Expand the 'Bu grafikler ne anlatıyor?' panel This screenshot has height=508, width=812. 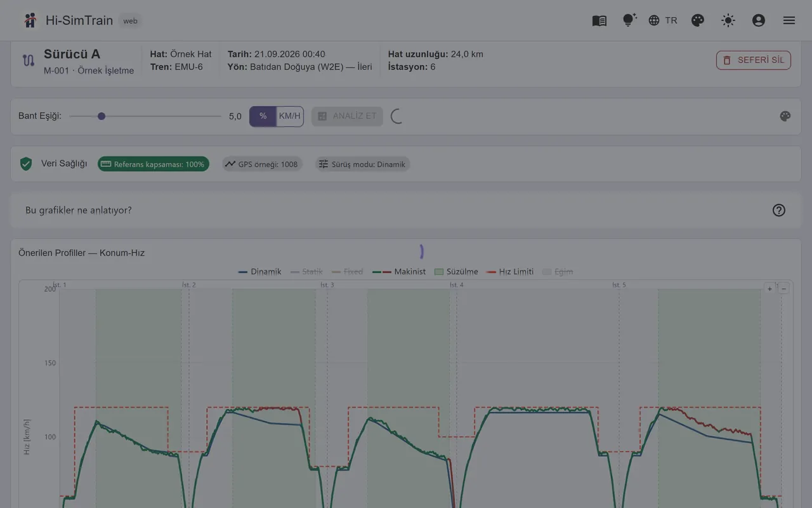405,210
